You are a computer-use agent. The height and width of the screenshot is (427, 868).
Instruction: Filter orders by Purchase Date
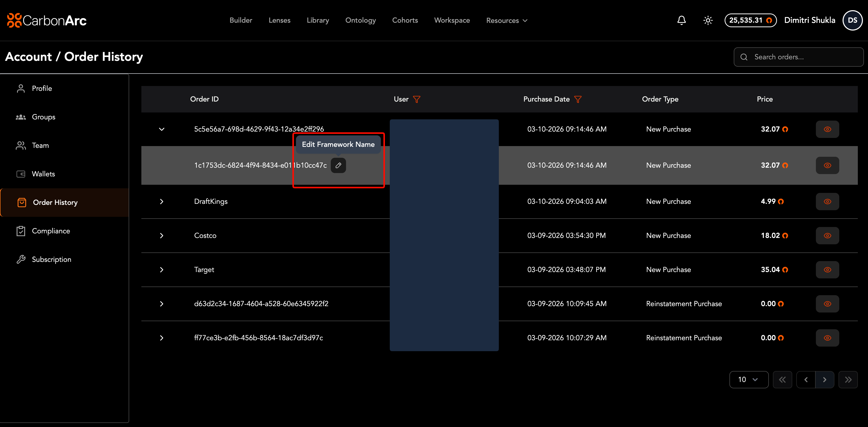tap(578, 99)
